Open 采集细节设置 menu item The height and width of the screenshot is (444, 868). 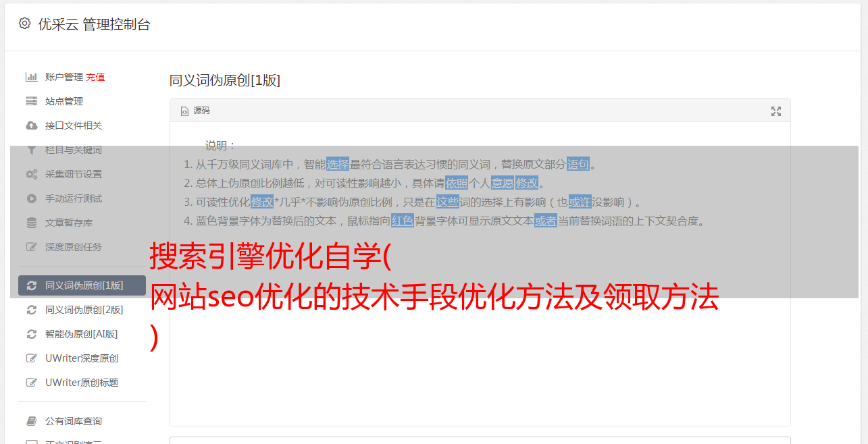82,174
